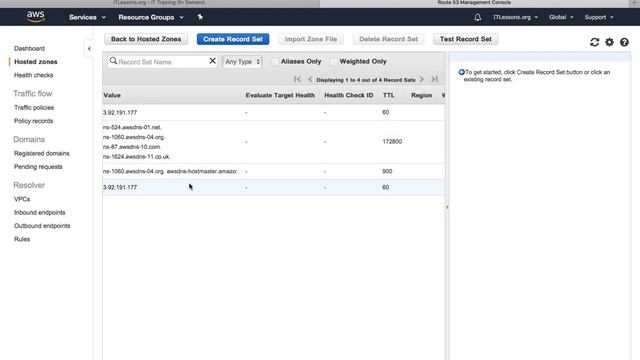Screen dimensions: 640x360
Task: Open the Any Type filter dropdown
Action: pyautogui.click(x=242, y=62)
